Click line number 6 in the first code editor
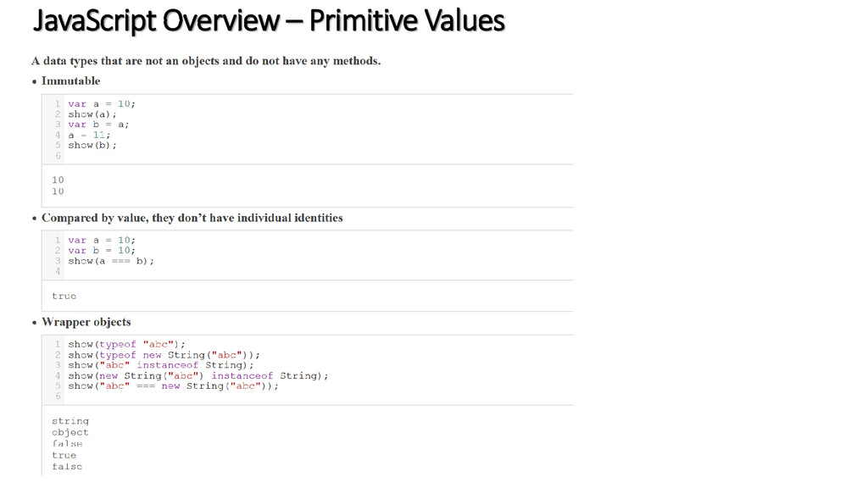868x488 pixels. tap(58, 156)
